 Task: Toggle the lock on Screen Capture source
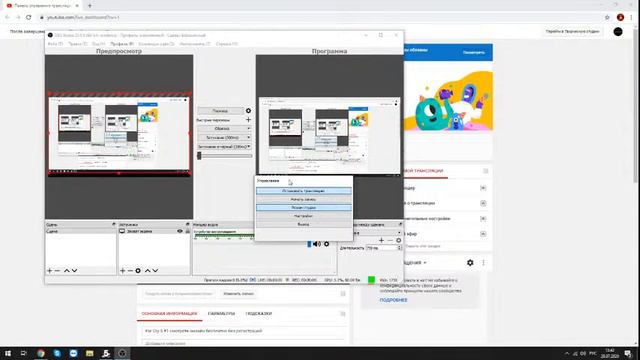tap(188, 231)
